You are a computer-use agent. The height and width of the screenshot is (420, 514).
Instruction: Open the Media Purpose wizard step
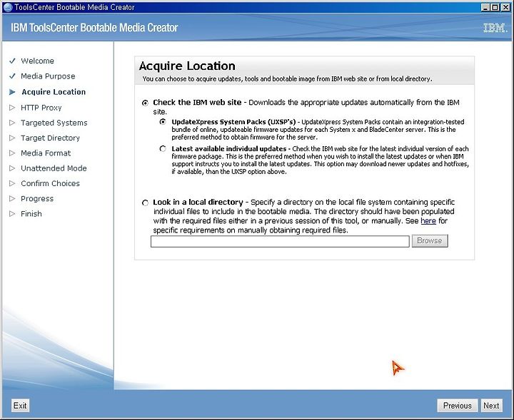click(48, 76)
